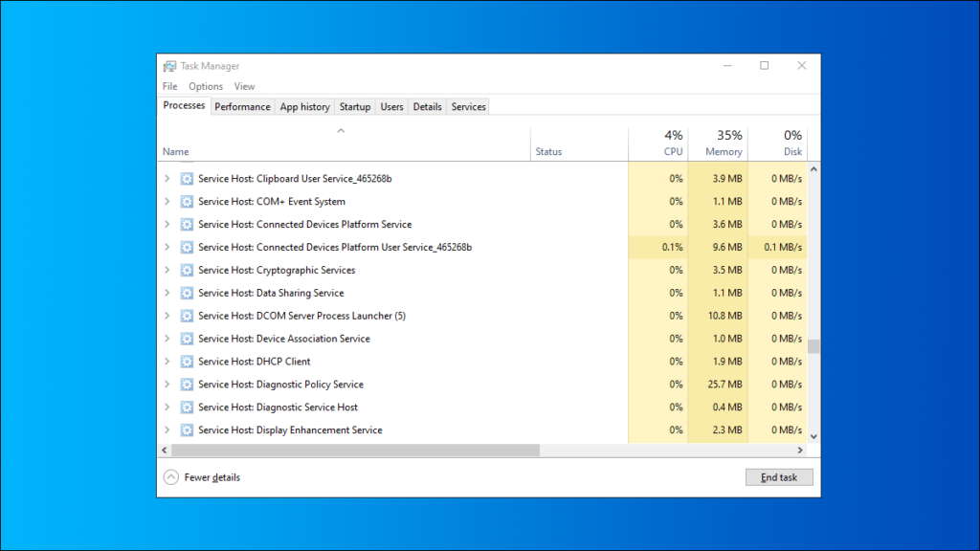Click the horizontal scrollbar right arrow

pos(800,451)
